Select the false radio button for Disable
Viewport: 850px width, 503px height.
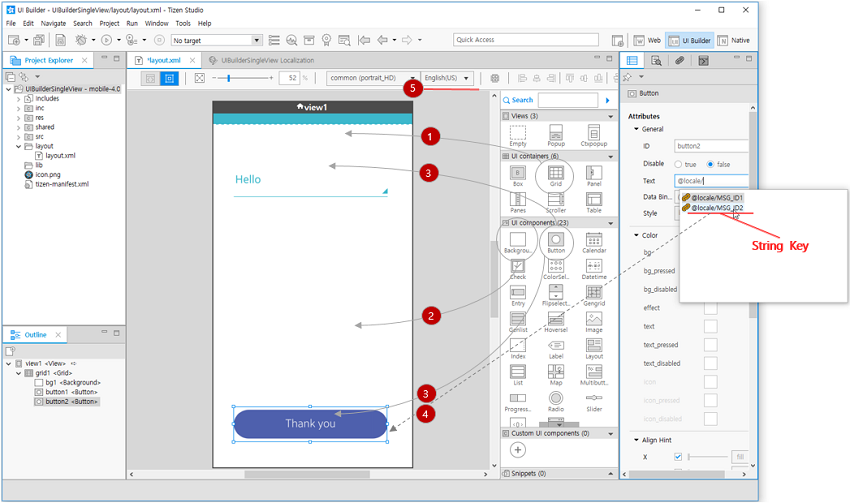point(711,164)
